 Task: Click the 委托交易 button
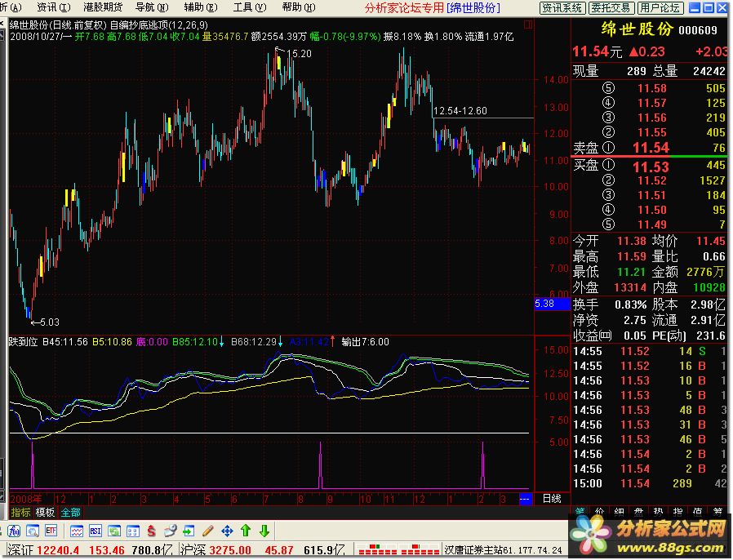[611, 8]
